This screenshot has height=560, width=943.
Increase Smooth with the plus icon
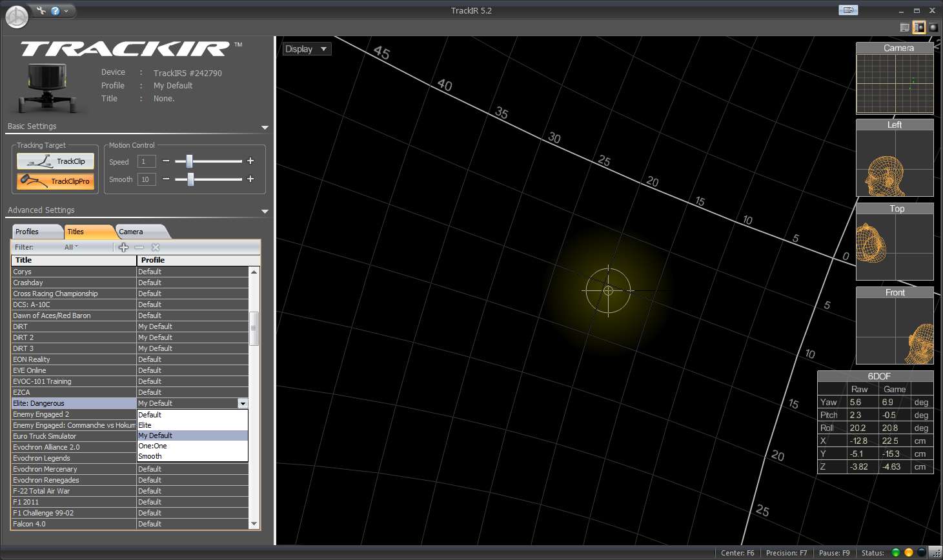coord(250,179)
